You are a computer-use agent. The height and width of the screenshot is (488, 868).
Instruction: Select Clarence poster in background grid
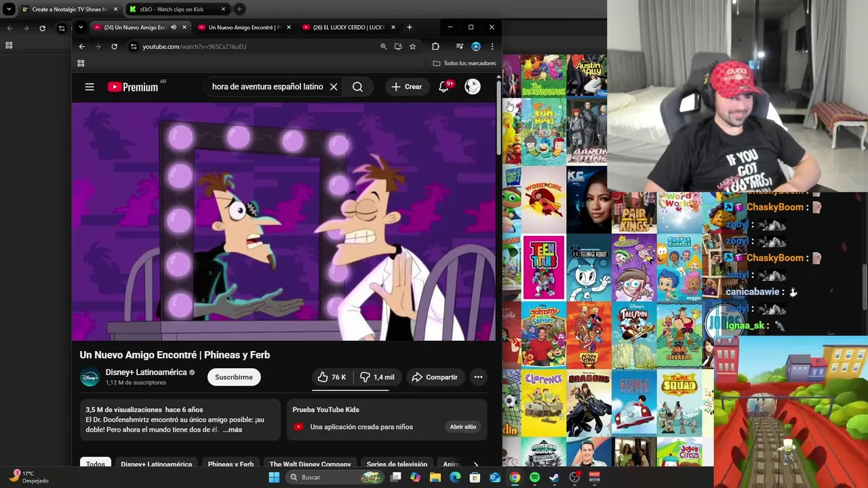[543, 403]
